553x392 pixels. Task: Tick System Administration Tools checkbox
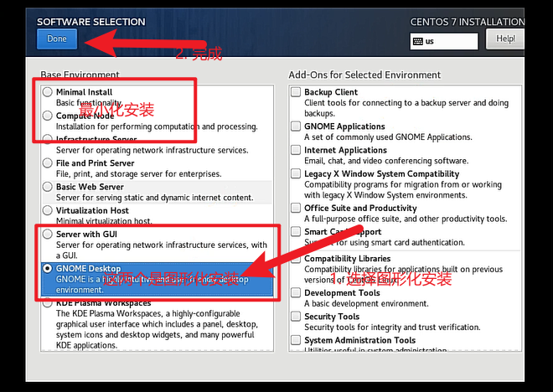(296, 340)
